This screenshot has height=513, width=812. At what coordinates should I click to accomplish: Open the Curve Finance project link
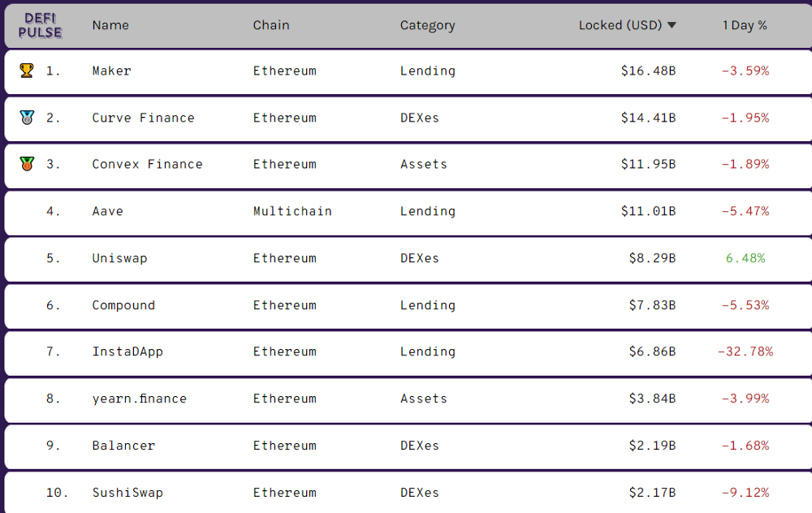click(143, 118)
